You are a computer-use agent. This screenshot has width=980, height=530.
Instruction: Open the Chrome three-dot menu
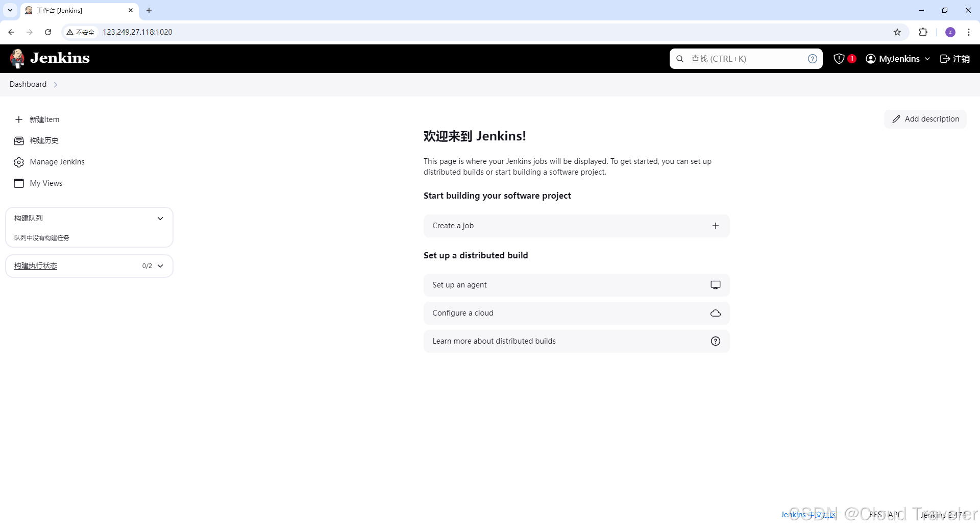click(x=969, y=32)
